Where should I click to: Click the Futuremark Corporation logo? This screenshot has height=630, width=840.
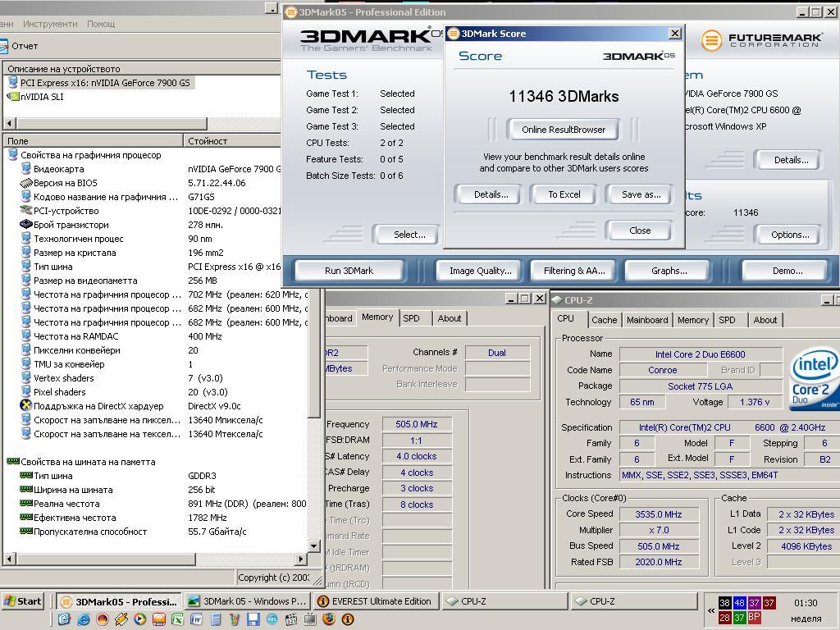tap(760, 40)
